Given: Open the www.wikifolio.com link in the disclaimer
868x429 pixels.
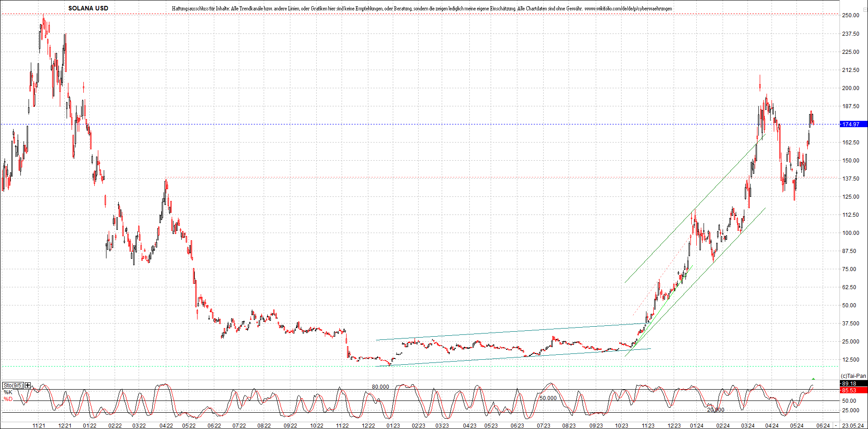Looking at the screenshot, I should (x=628, y=9).
